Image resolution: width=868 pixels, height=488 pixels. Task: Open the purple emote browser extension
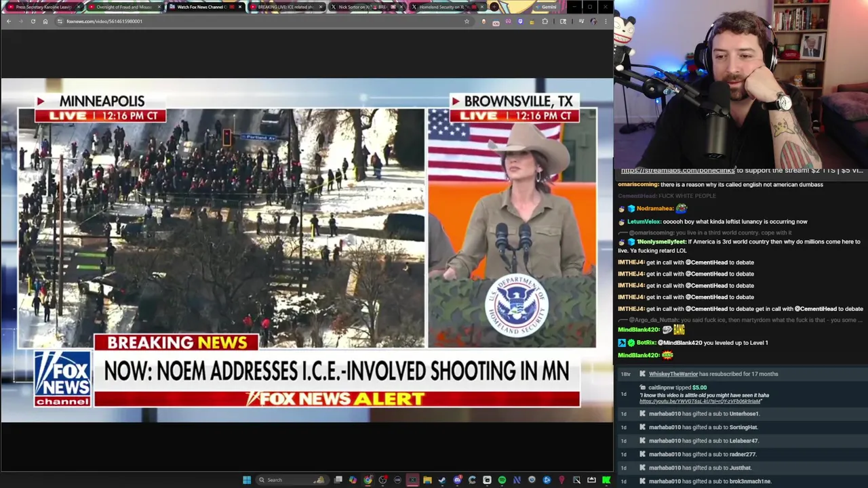click(509, 21)
